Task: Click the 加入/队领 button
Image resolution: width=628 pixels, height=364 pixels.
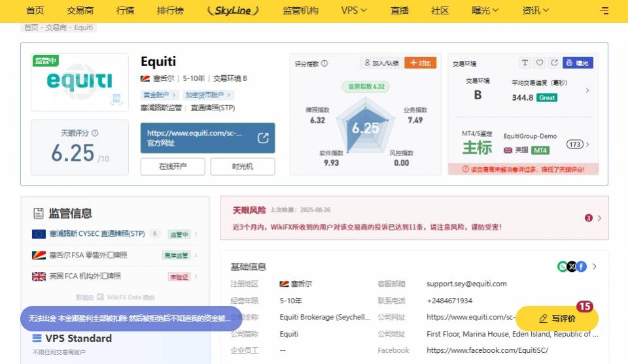Action: (x=381, y=63)
